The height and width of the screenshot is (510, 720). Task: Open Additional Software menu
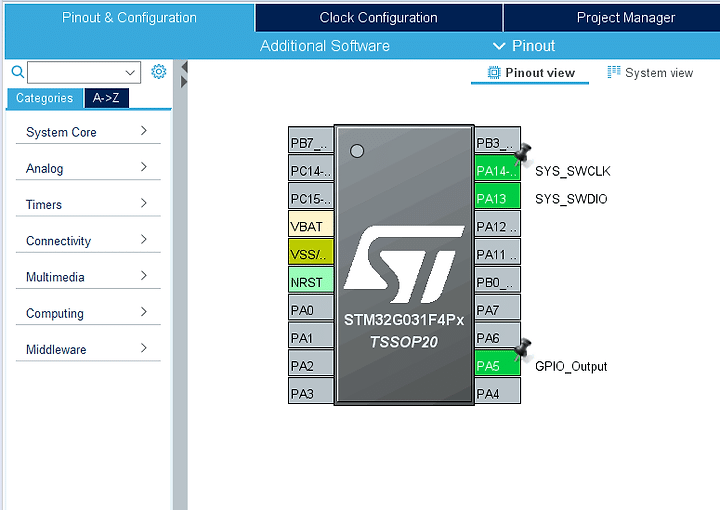click(325, 46)
